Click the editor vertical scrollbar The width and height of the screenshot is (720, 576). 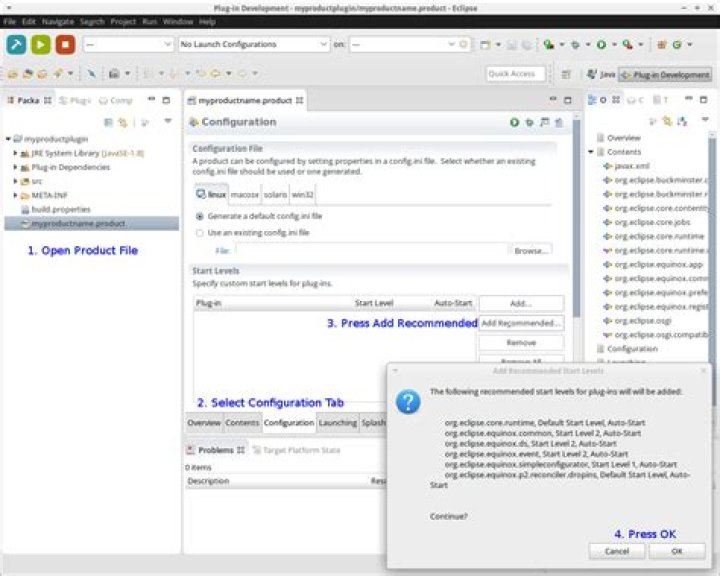pos(576,220)
